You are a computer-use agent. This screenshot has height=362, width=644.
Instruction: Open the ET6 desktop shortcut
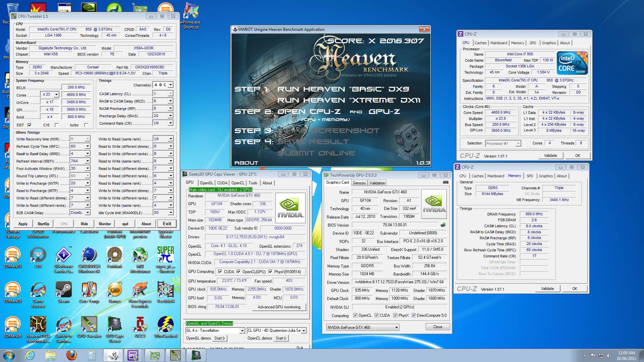click(x=38, y=257)
